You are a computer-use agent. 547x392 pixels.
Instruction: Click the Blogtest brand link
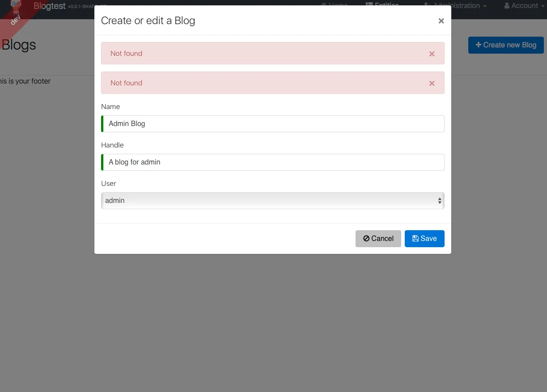pos(49,6)
